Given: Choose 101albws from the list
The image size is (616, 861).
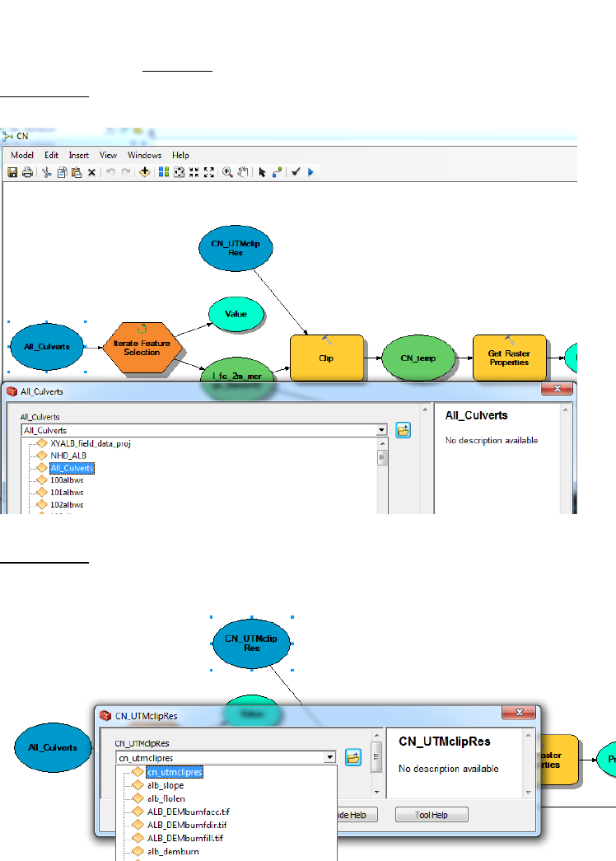Looking at the screenshot, I should (67, 493).
